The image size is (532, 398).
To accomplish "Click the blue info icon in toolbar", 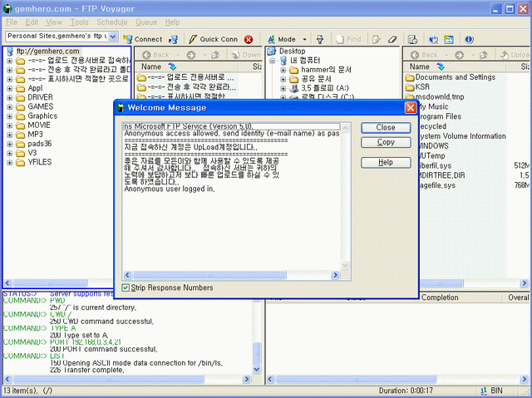I will pos(469,39).
